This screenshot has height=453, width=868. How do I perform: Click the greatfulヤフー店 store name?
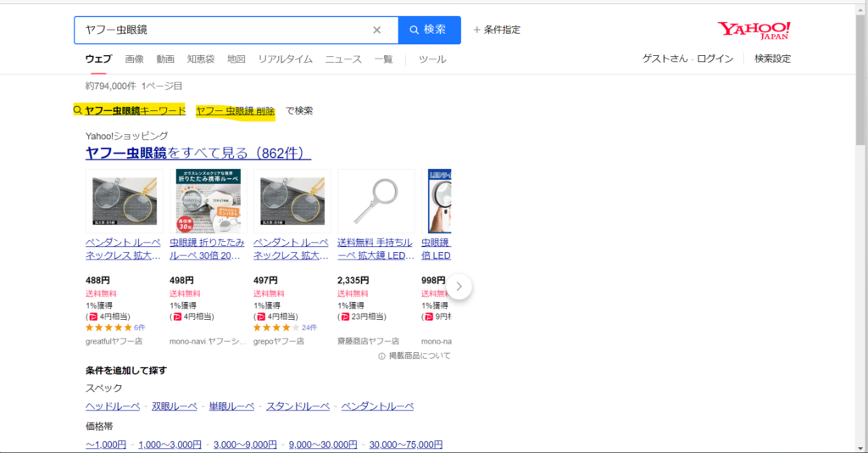(114, 341)
